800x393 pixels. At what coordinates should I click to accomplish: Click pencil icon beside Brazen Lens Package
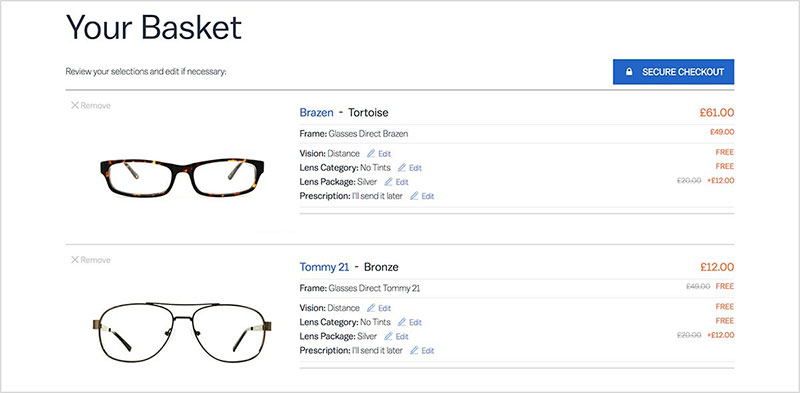pyautogui.click(x=388, y=182)
